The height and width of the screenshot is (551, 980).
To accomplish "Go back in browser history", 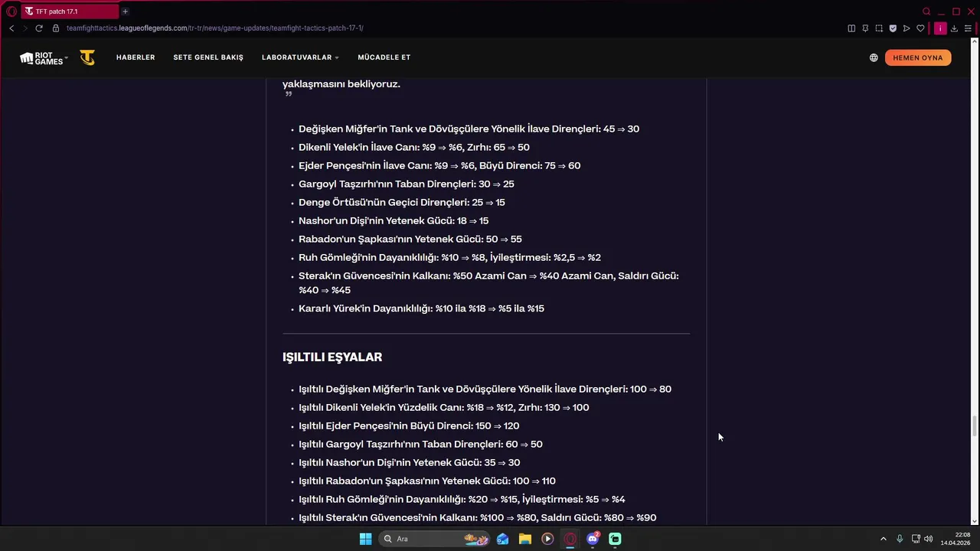I will pos(11,28).
